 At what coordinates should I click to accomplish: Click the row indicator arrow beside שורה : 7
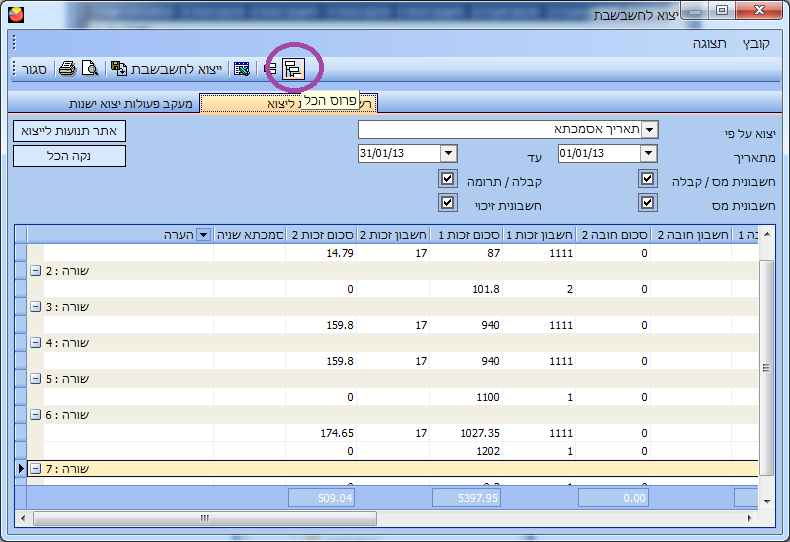pos(21,468)
